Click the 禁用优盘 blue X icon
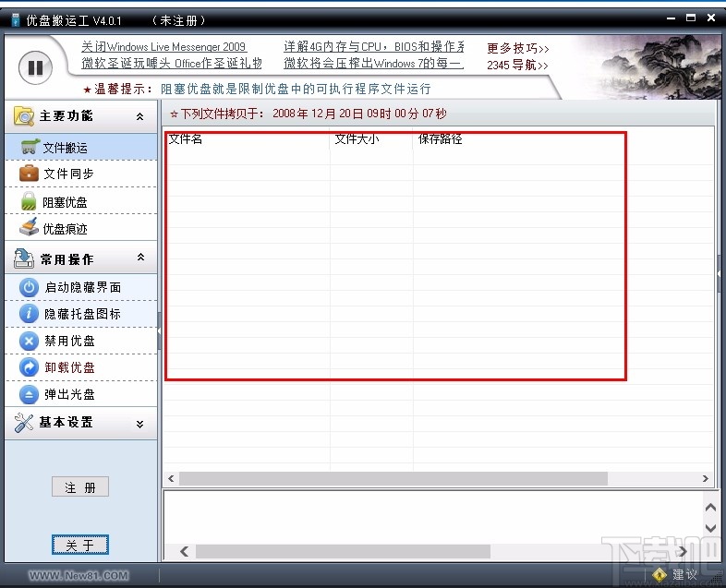This screenshot has height=588, width=726. tap(29, 341)
